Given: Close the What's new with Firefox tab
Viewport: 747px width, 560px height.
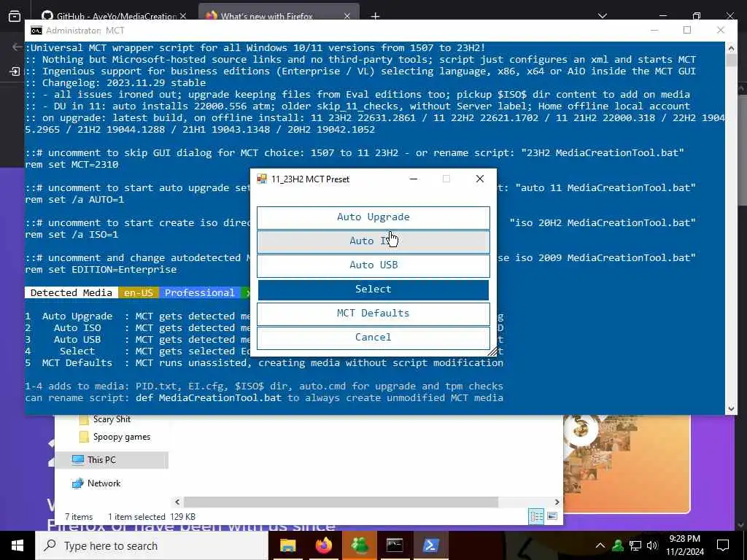Looking at the screenshot, I should coord(347,16).
